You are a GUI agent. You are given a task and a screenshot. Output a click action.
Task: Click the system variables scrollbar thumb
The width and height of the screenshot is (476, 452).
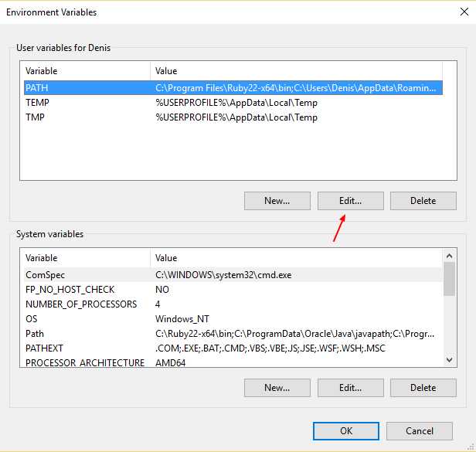pos(449,279)
